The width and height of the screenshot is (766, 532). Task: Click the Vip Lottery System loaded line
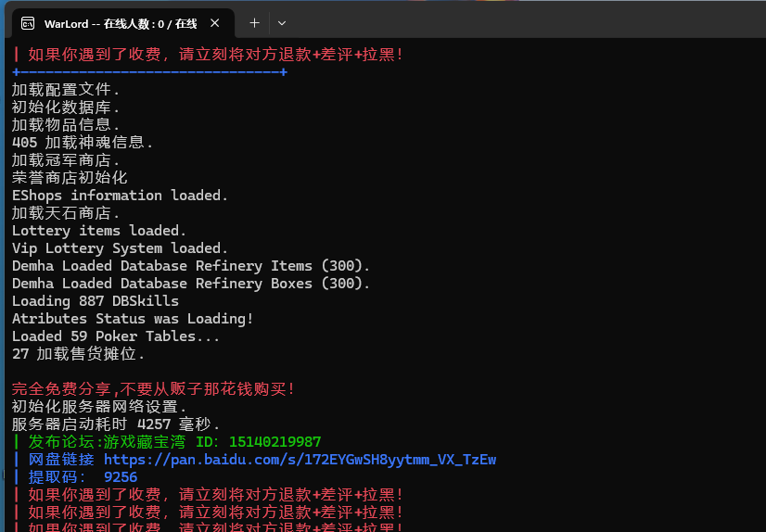pyautogui.click(x=120, y=248)
